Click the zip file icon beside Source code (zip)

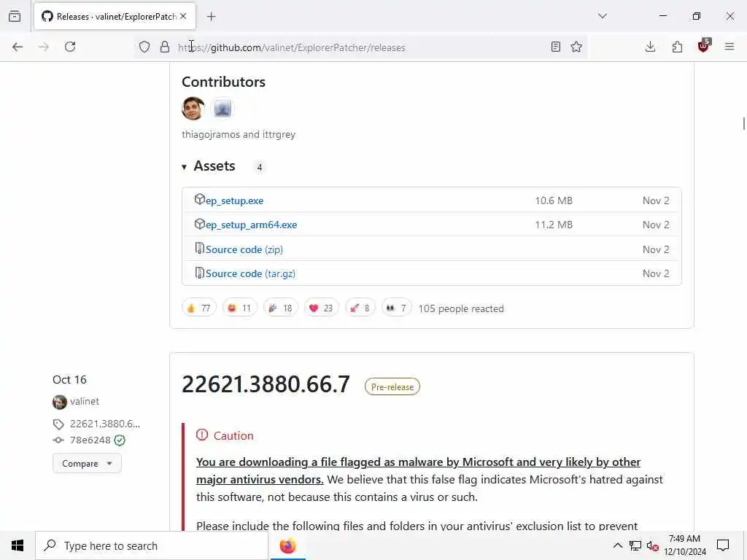tap(200, 248)
